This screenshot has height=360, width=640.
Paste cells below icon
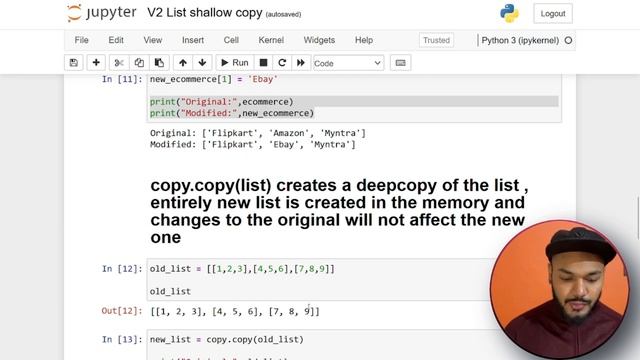(x=159, y=63)
